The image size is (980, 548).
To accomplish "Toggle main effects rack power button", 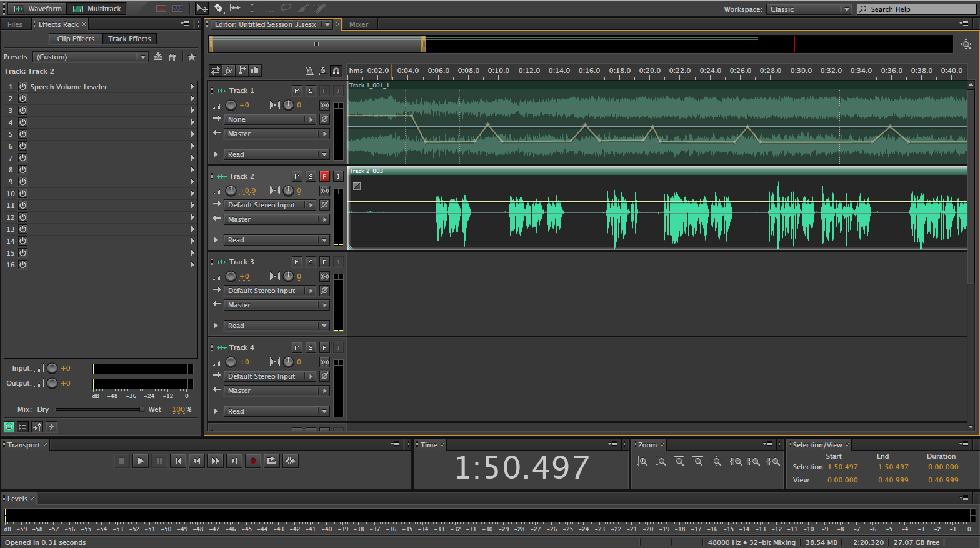I will click(9, 427).
